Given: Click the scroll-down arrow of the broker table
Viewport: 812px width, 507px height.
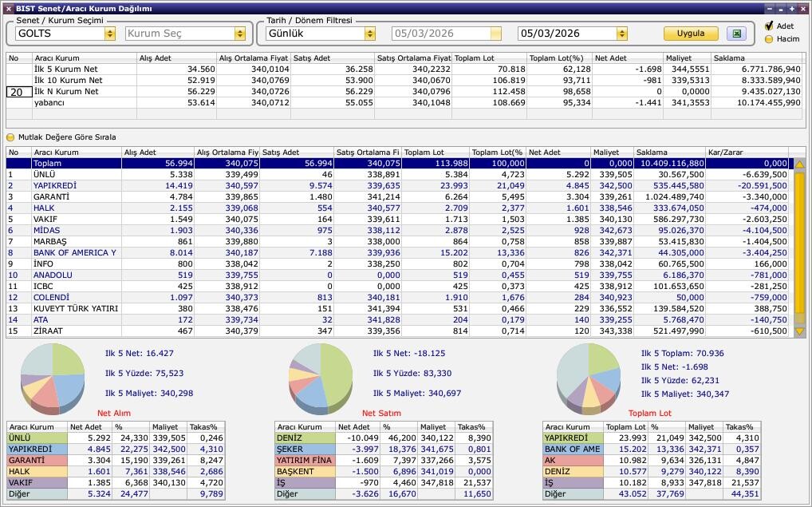Looking at the screenshot, I should 799,331.
